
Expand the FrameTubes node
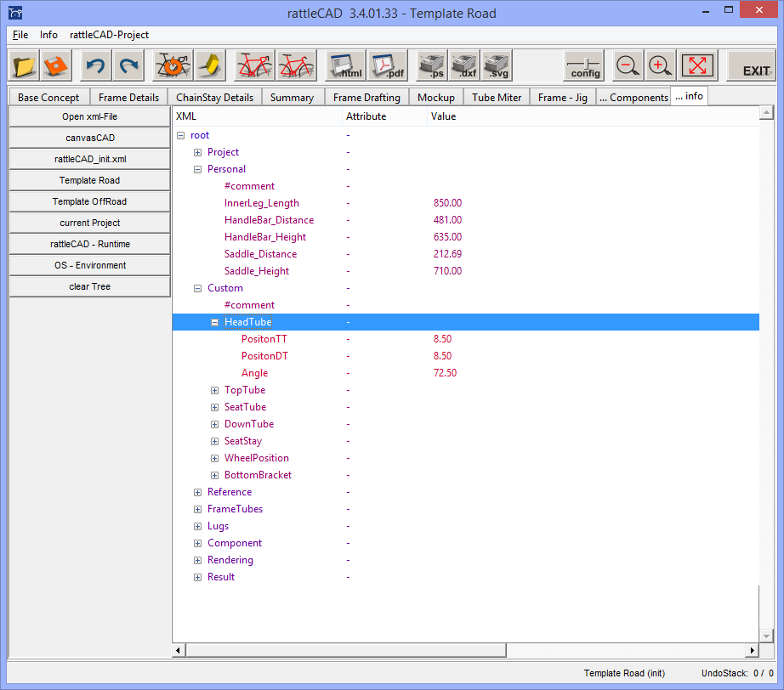pos(197,509)
